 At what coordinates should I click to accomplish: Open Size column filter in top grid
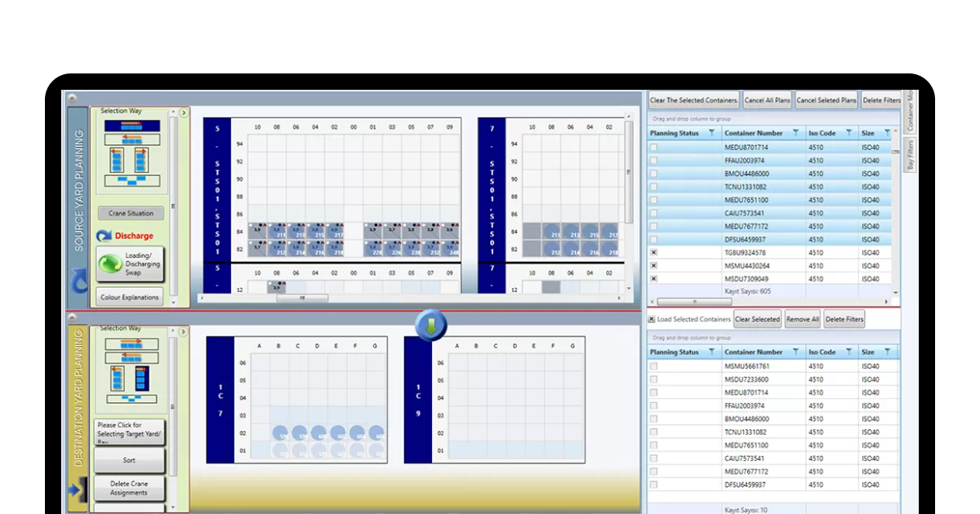coord(888,133)
